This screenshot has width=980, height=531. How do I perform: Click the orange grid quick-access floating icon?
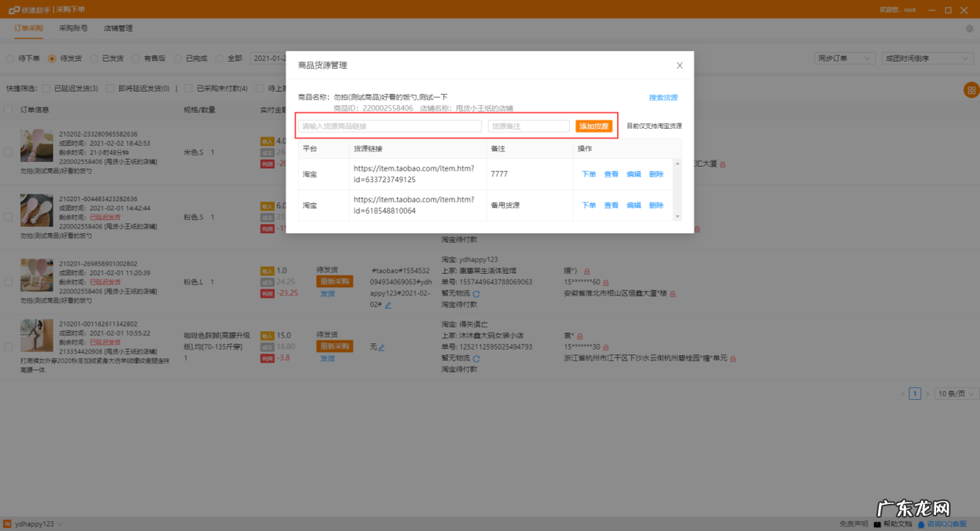tap(970, 91)
